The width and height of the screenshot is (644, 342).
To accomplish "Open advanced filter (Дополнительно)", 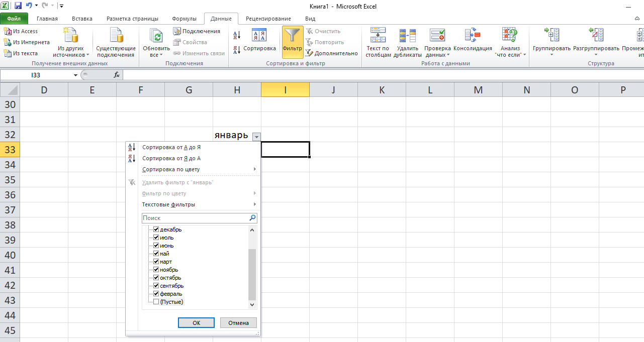I will tap(332, 53).
